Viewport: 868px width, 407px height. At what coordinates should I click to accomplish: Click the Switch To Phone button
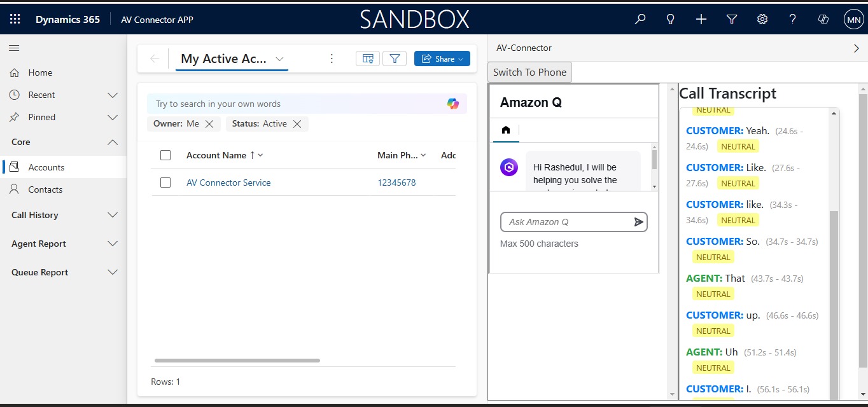[x=529, y=72]
